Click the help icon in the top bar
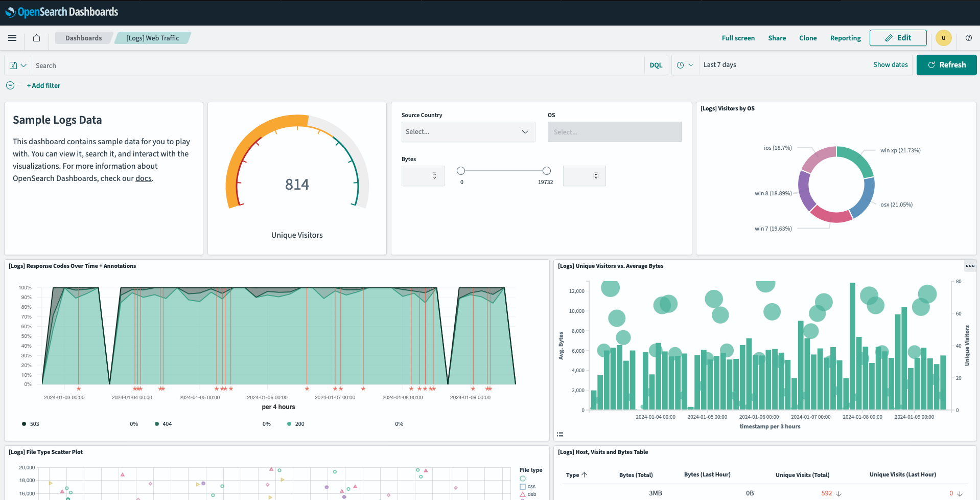 coord(969,38)
